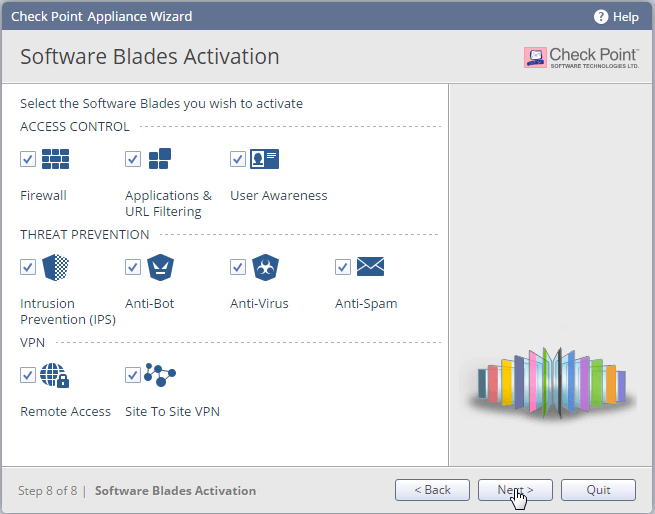Click the Applications & URL Filtering squares icon
The image size is (655, 514).
tap(160, 158)
